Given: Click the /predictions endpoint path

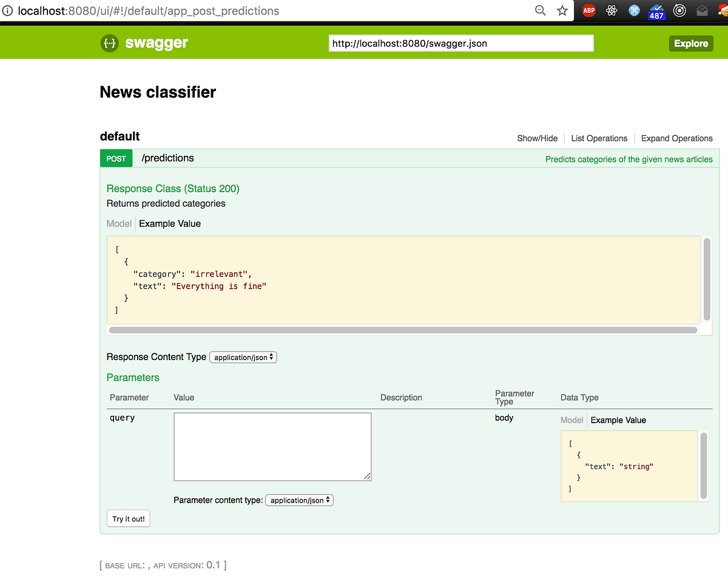Looking at the screenshot, I should pyautogui.click(x=167, y=158).
